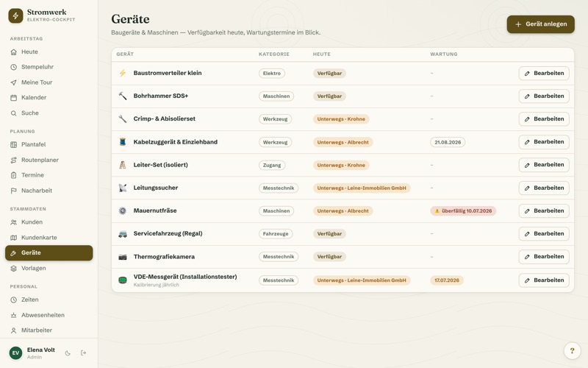Click the Thermografiekamera camera icon
Image resolution: width=588 pixels, height=368 pixels.
pos(123,257)
